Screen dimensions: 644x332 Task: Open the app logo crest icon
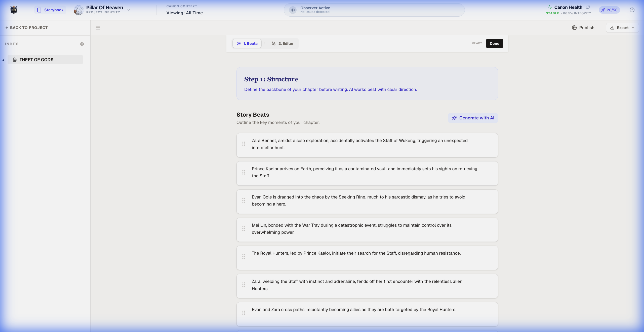pyautogui.click(x=14, y=10)
